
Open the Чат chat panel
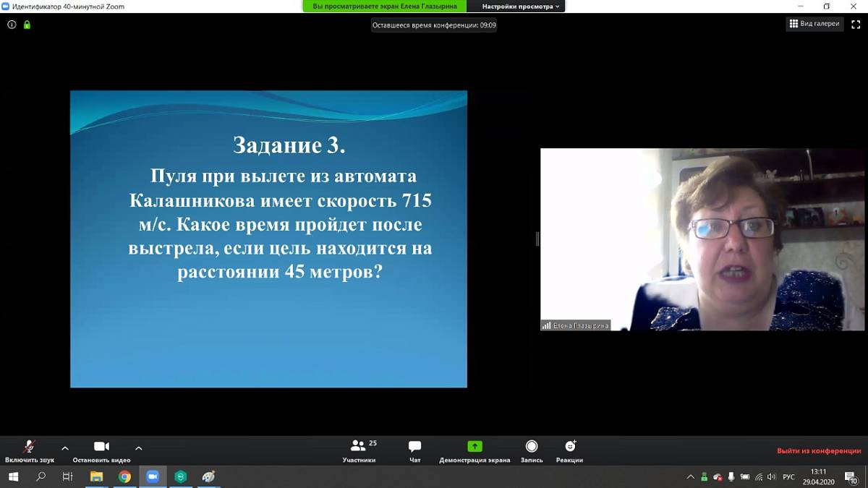pyautogui.click(x=414, y=451)
